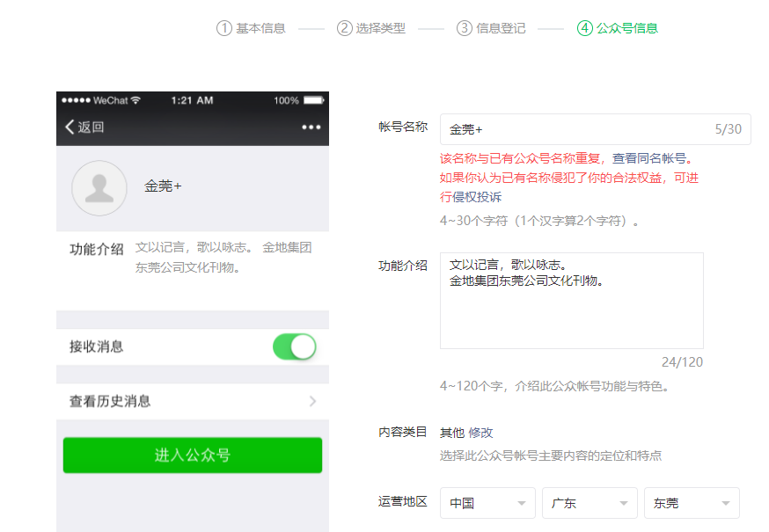This screenshot has height=532, width=769.
Task: Open 查看历史消息 row chevron
Action: coord(313,402)
